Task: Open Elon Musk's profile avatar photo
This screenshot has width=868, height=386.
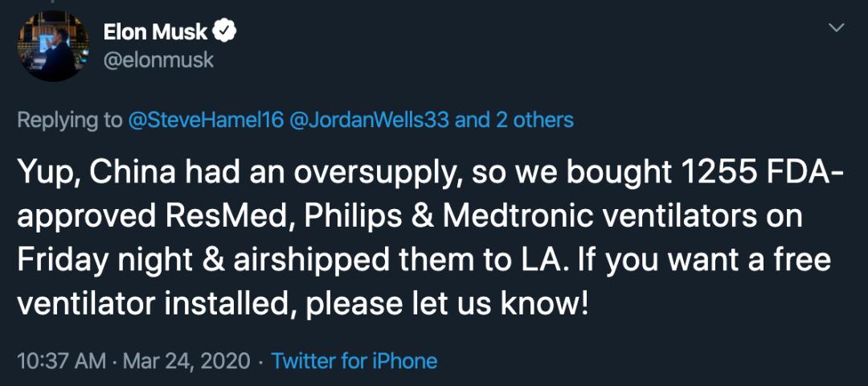Action: coord(53,46)
